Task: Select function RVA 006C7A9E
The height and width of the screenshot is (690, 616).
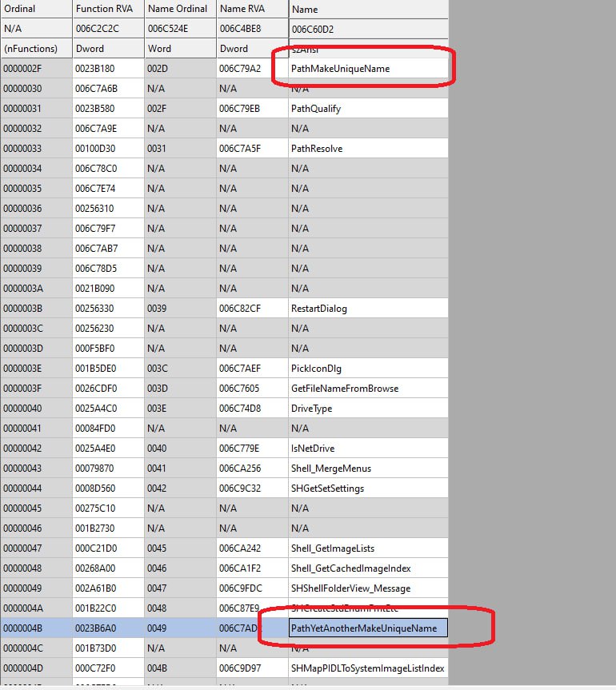Action: pyautogui.click(x=108, y=129)
